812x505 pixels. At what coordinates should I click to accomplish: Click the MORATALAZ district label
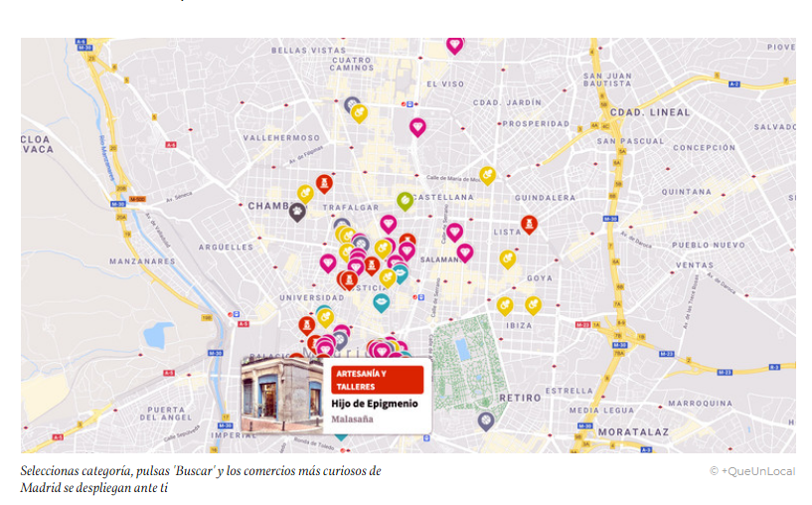633,432
